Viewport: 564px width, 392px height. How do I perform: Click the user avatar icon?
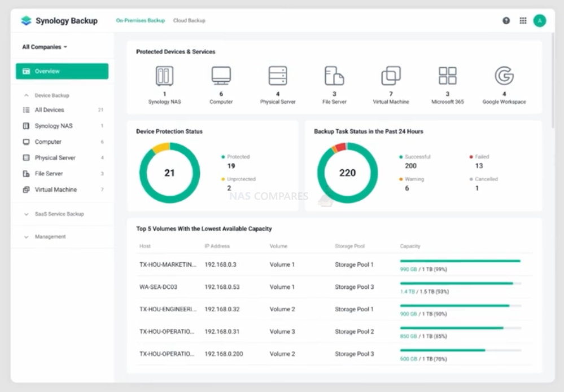(x=540, y=21)
